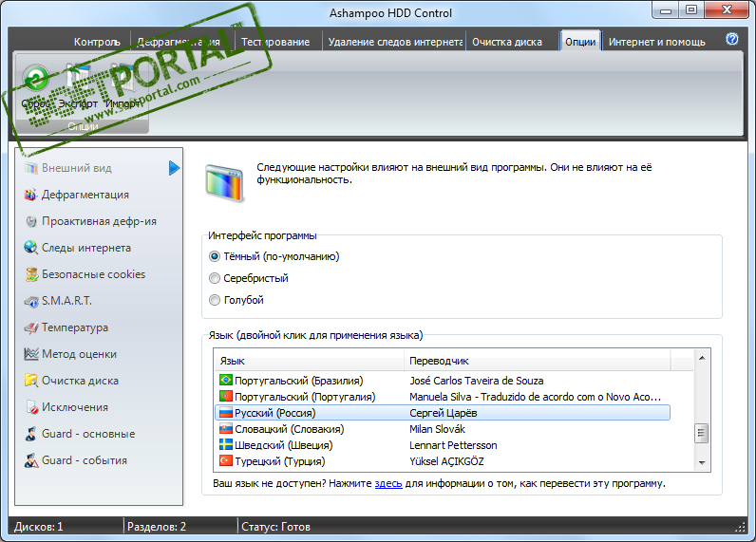Click the window resize grip in status bar
Viewport: 756px width, 542px height.
740,527
